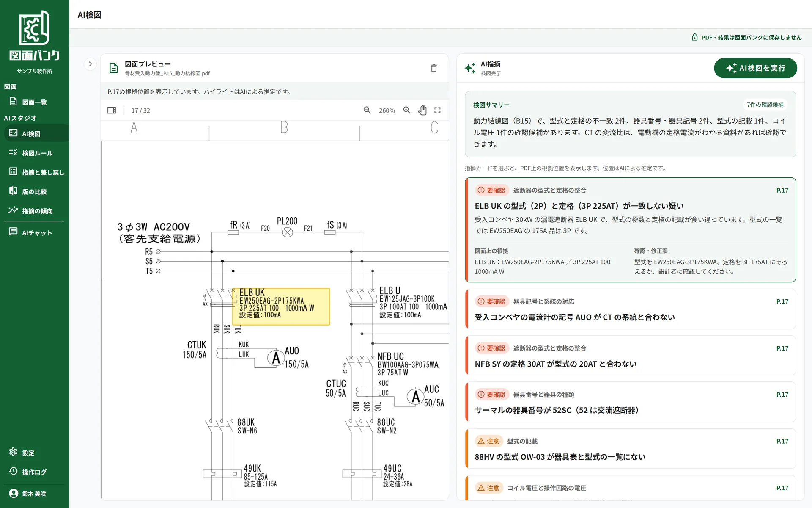Expand the コイル電圧と操作回路の電圧 card
Viewport: 812px width, 508px height.
(630, 488)
